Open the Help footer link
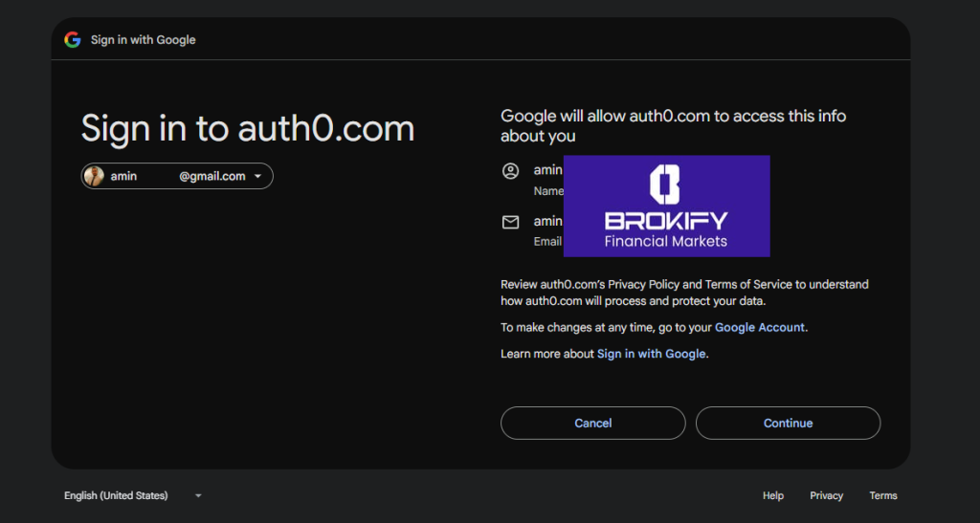The width and height of the screenshot is (980, 523). [x=773, y=495]
